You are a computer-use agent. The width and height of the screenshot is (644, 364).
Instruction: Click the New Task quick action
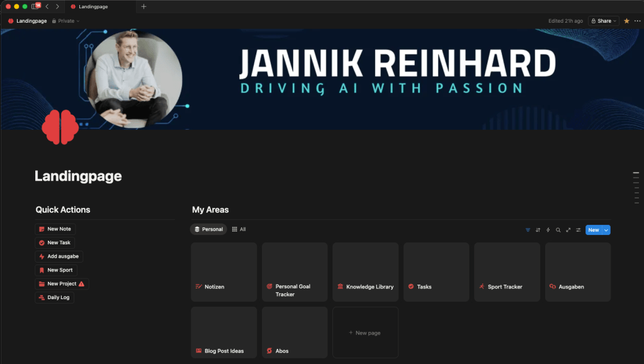point(55,242)
